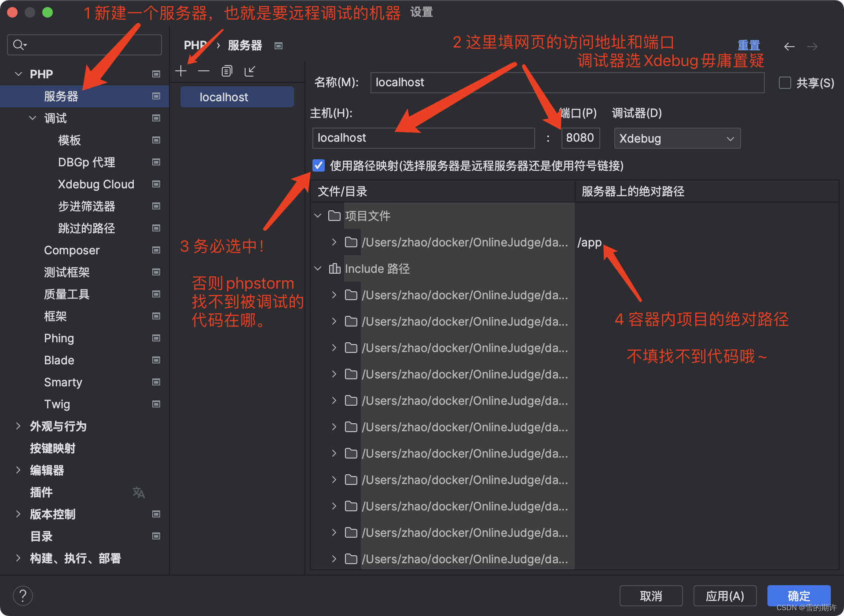844x616 pixels.
Task: Open the Xdebug Cloud settings page
Action: point(96,184)
